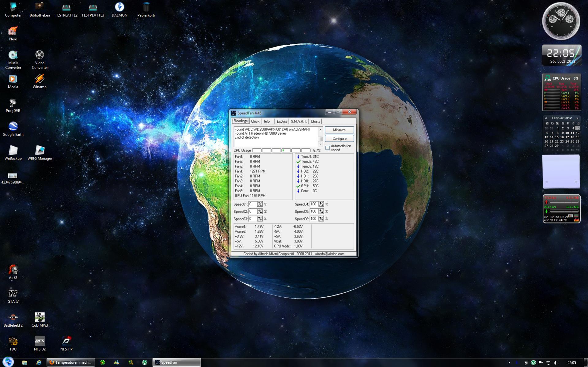588x367 pixels.
Task: Select the GTA IV game shortcut
Action: point(13,294)
